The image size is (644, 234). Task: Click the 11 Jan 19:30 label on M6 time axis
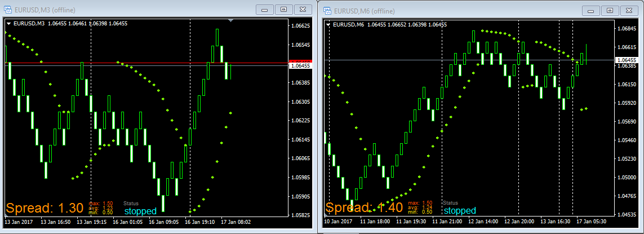(x=412, y=222)
